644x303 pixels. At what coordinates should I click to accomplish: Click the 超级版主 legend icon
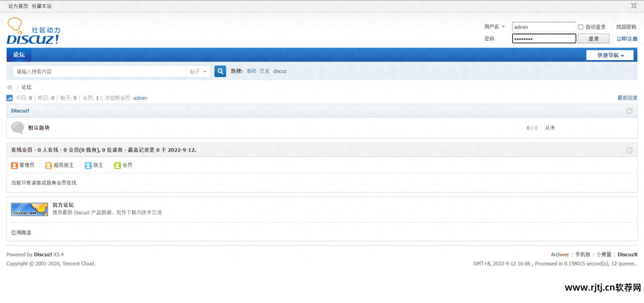tap(49, 165)
